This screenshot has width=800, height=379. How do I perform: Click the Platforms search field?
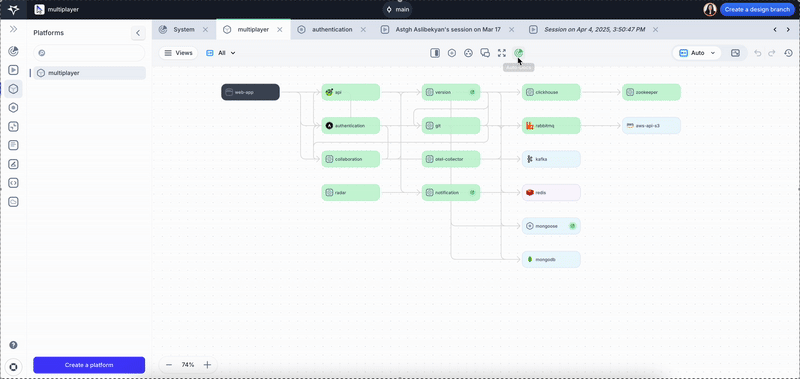click(x=89, y=53)
